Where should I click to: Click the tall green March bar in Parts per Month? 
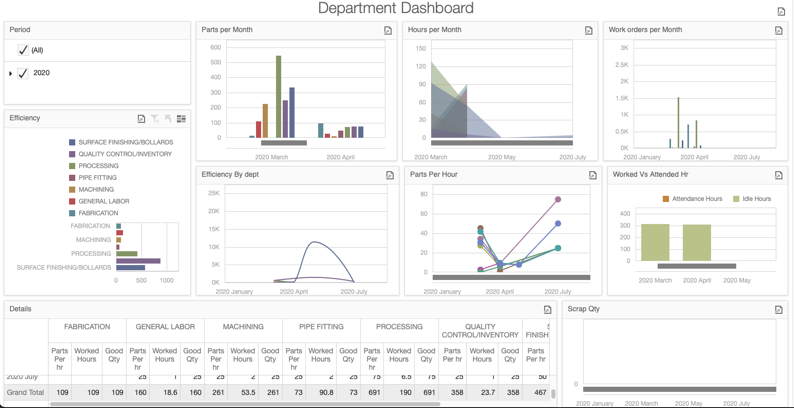(x=279, y=97)
